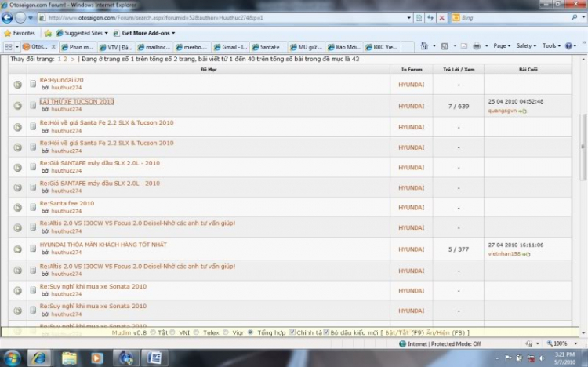The width and height of the screenshot is (588, 367).
Task: Open the address bar history dropdown arrow
Action: 408,17
